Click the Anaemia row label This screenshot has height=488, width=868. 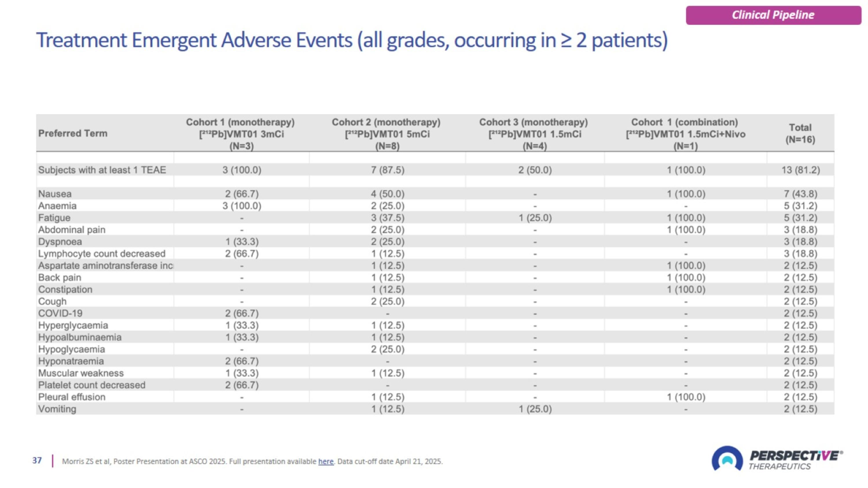point(57,206)
